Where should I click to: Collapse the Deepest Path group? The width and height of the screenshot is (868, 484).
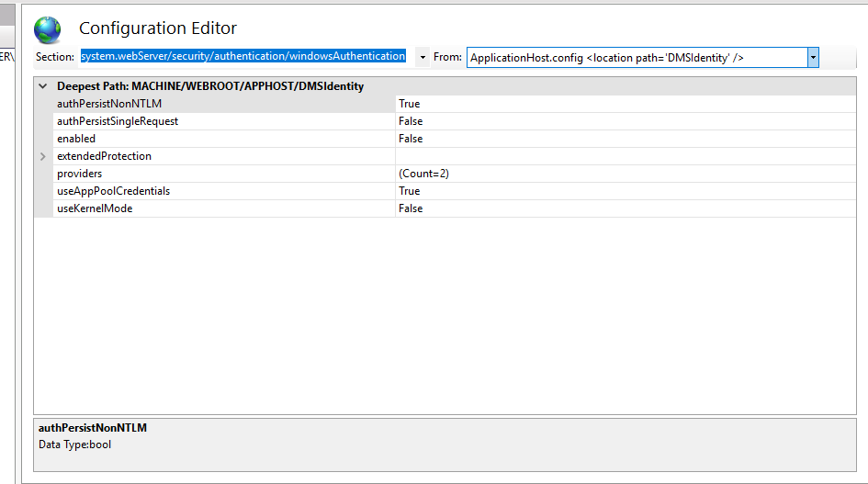click(x=43, y=86)
